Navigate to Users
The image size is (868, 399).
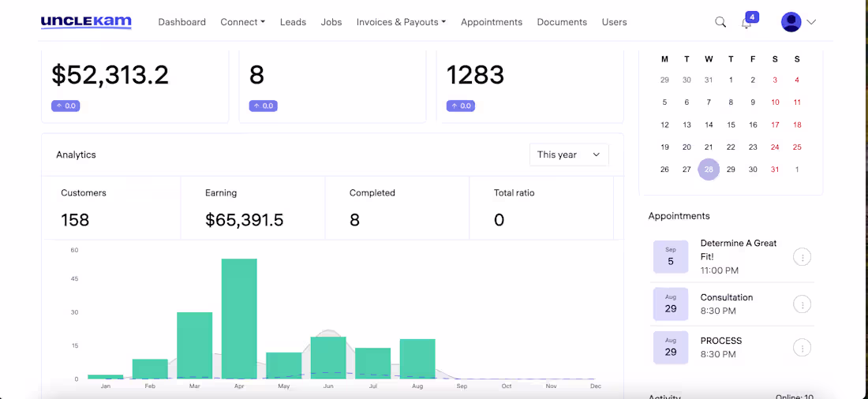point(615,22)
